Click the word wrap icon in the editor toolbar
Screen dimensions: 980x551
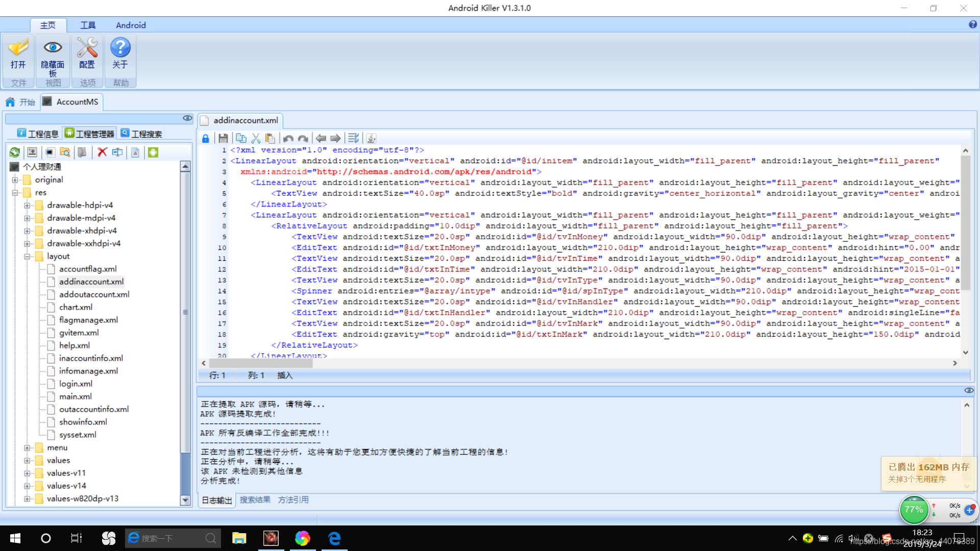coord(353,138)
